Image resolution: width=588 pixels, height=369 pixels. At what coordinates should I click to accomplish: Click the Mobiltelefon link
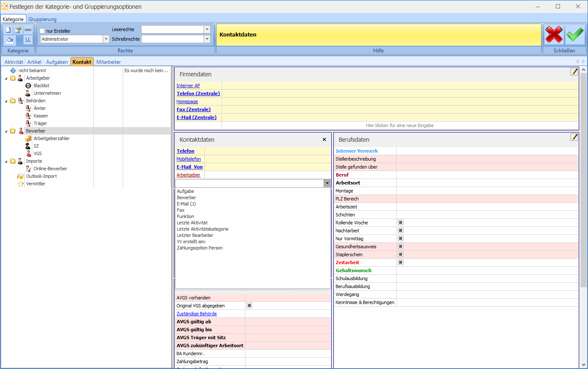coord(188,159)
